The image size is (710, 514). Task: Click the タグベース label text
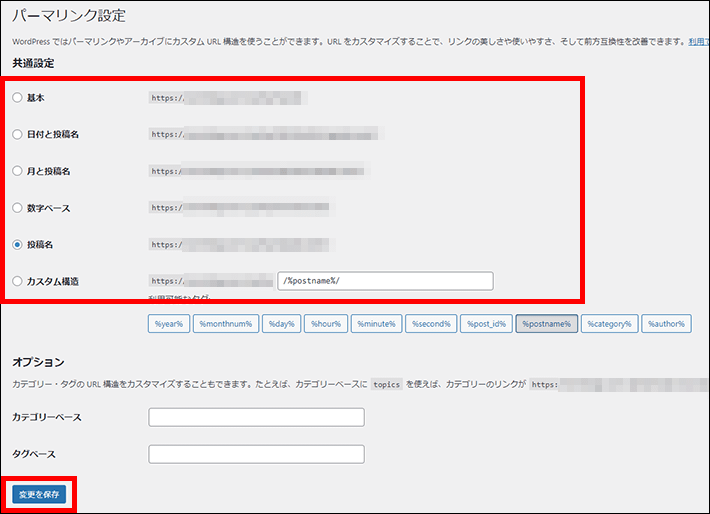[34, 454]
